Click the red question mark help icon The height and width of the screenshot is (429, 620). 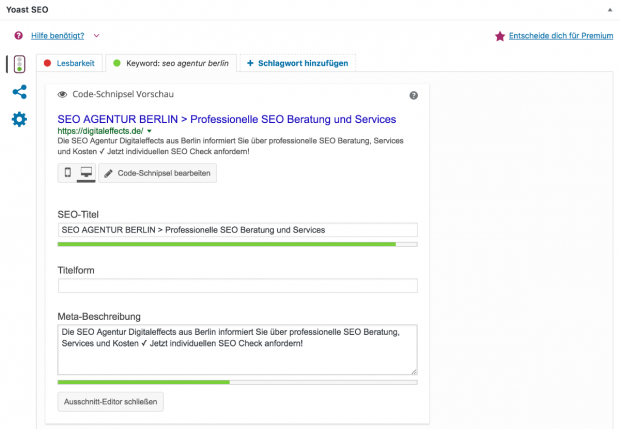[19, 35]
